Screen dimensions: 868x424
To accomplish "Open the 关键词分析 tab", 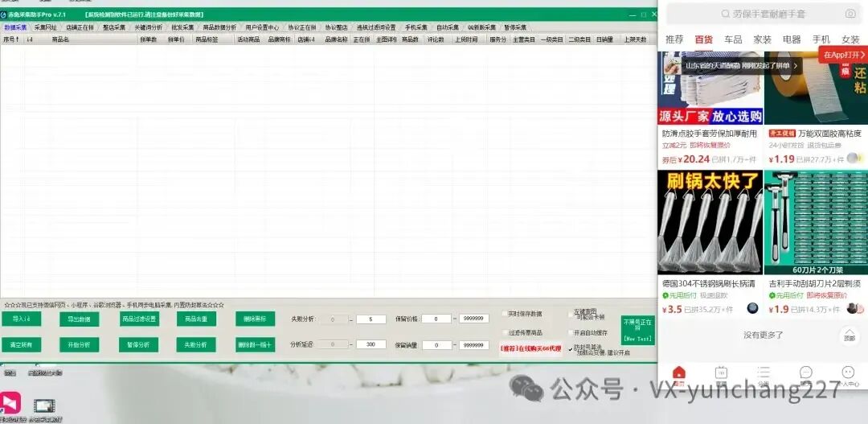I will [x=149, y=27].
